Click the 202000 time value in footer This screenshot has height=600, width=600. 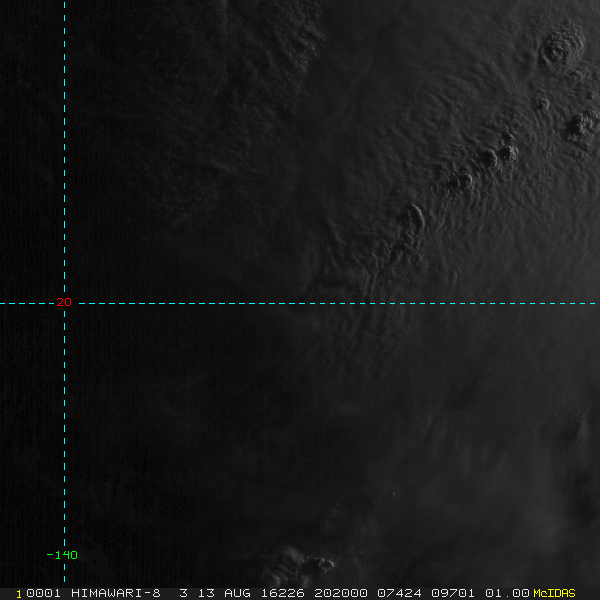point(341,593)
